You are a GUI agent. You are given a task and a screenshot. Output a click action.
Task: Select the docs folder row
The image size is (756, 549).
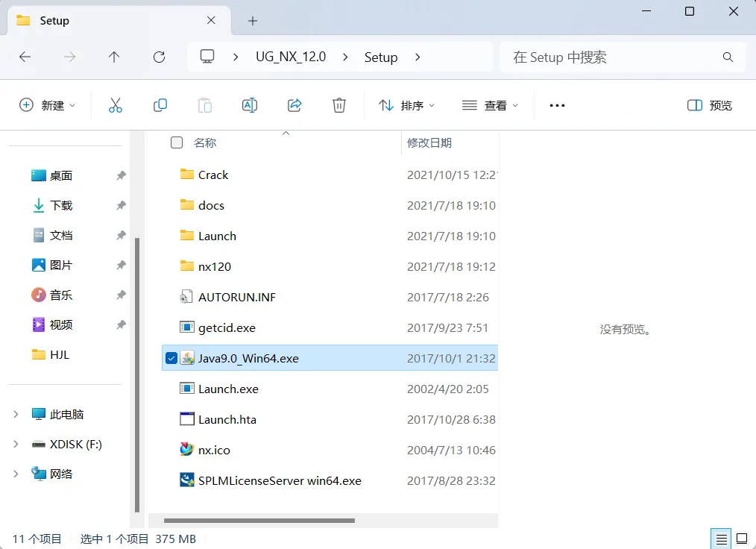click(330, 205)
